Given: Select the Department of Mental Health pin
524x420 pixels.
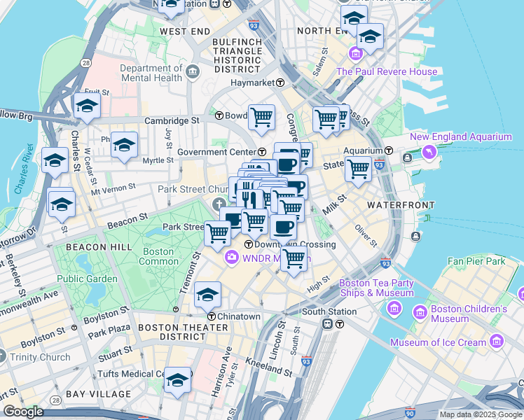Looking at the screenshot, I should click(193, 71).
